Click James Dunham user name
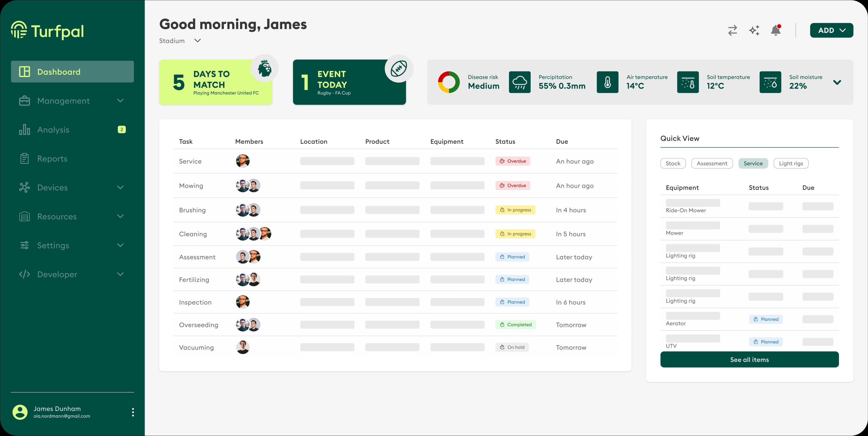 [x=57, y=409]
